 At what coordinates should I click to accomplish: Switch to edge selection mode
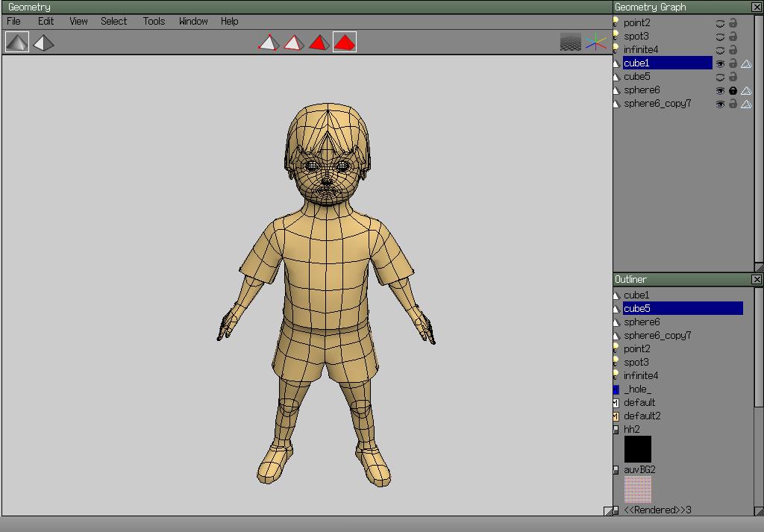tap(294, 43)
